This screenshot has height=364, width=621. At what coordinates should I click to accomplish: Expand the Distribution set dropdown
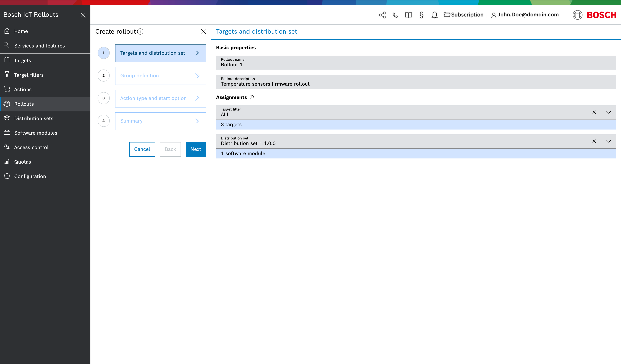(608, 141)
